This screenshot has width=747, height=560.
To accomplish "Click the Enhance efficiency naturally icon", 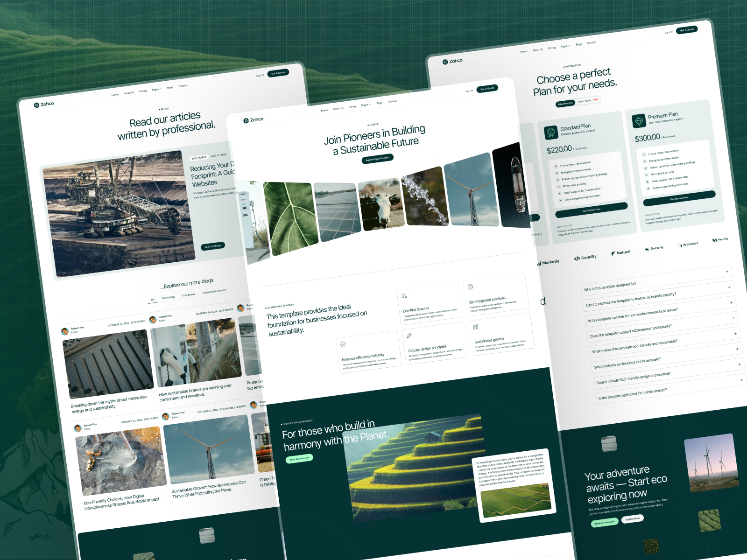I will 343,344.
